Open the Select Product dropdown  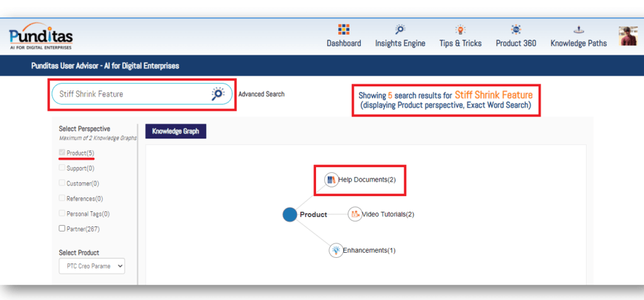[92, 266]
